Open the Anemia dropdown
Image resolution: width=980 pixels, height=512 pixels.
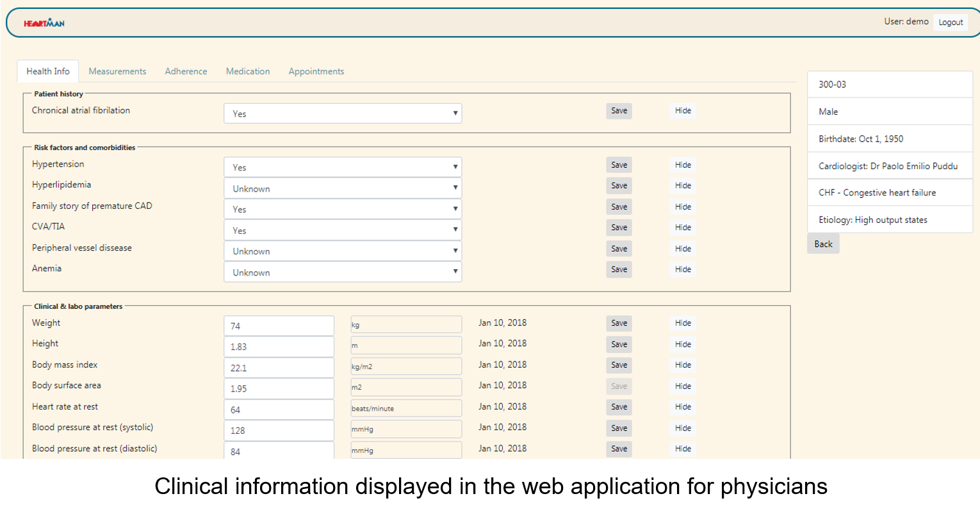coord(343,272)
